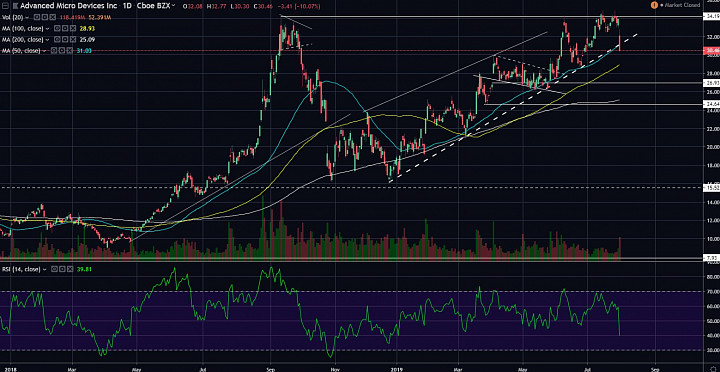This screenshot has width=720, height=372.
Task: Click the RSI value 39.81
Action: click(x=84, y=269)
